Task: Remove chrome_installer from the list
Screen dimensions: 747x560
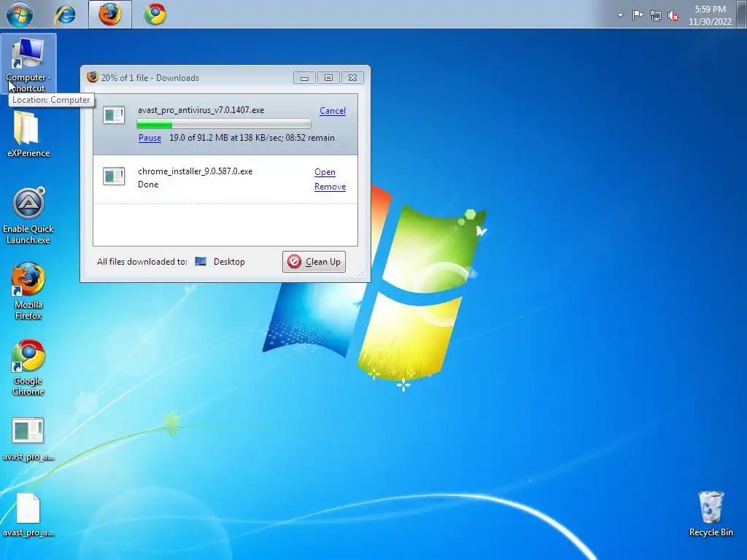Action: [330, 187]
